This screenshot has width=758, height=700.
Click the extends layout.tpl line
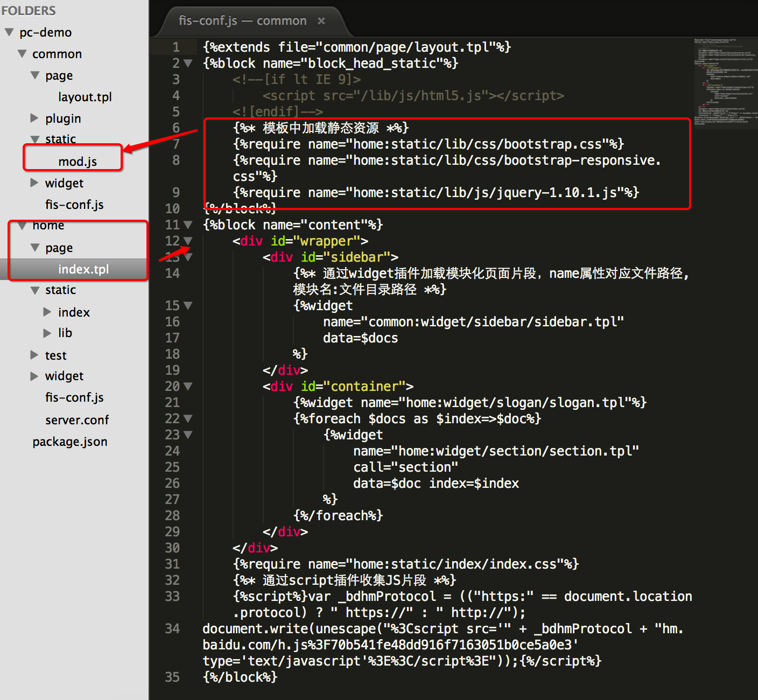357,47
